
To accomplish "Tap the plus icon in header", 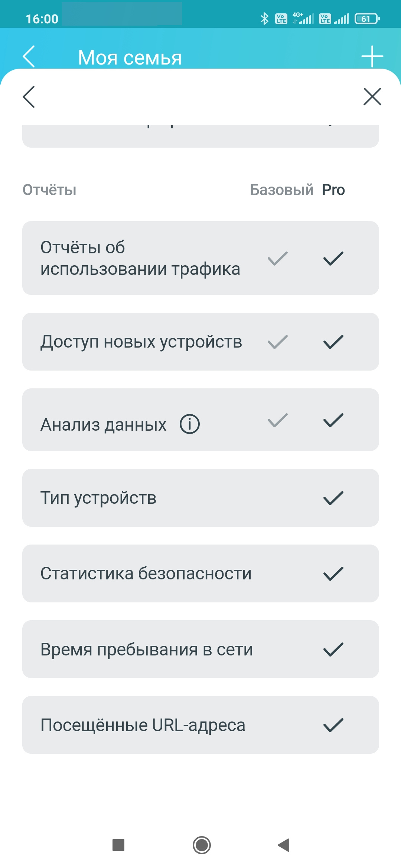I will click(372, 56).
